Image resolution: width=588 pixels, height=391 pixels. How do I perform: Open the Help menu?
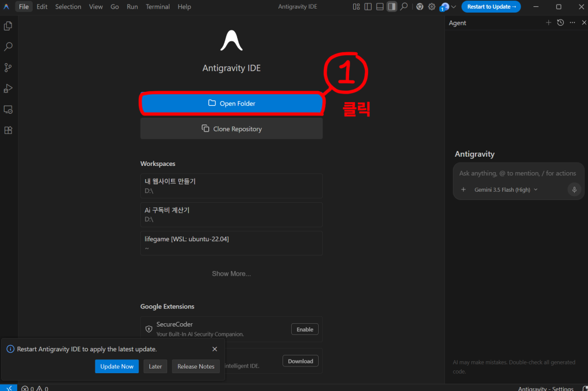point(184,7)
